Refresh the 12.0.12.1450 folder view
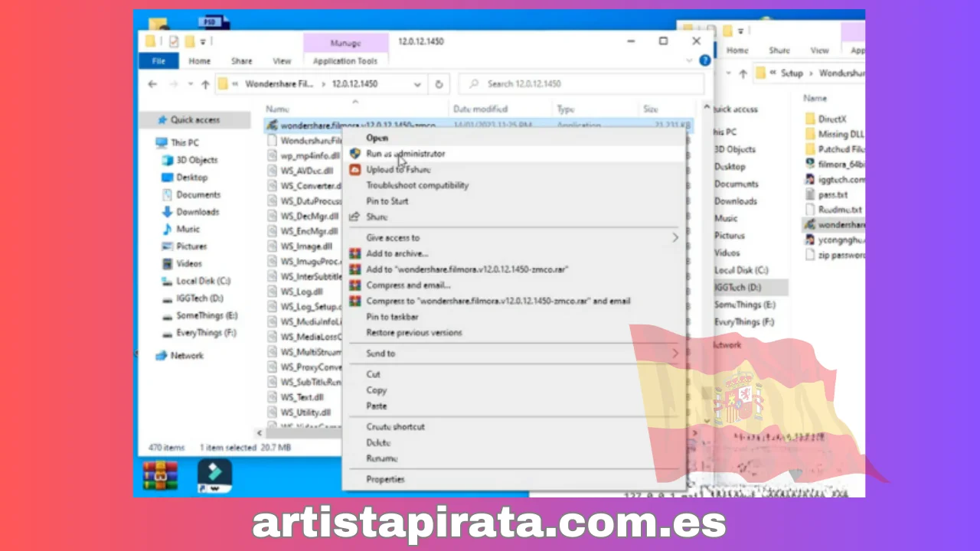This screenshot has width=980, height=551. (439, 84)
